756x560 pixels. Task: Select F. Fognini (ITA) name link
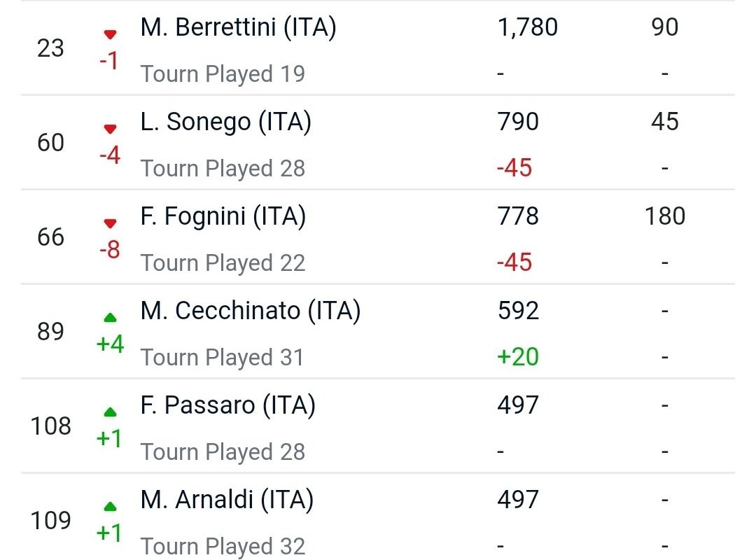[223, 216]
